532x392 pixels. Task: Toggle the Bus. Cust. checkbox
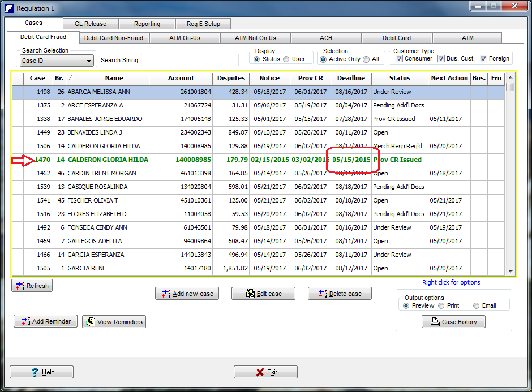[x=441, y=59]
